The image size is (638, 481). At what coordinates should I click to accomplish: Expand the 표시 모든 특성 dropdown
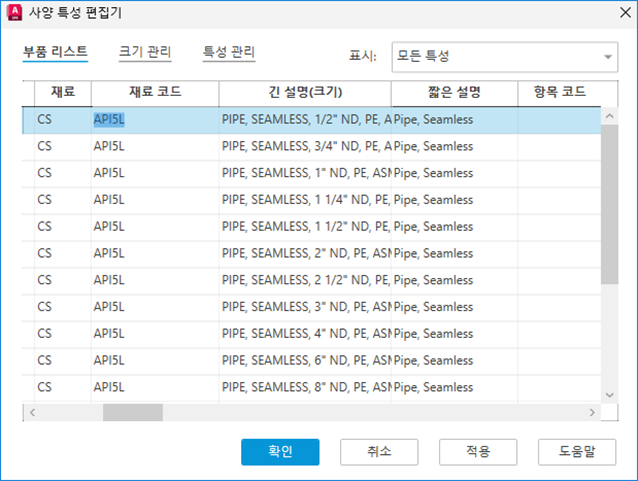(x=608, y=57)
